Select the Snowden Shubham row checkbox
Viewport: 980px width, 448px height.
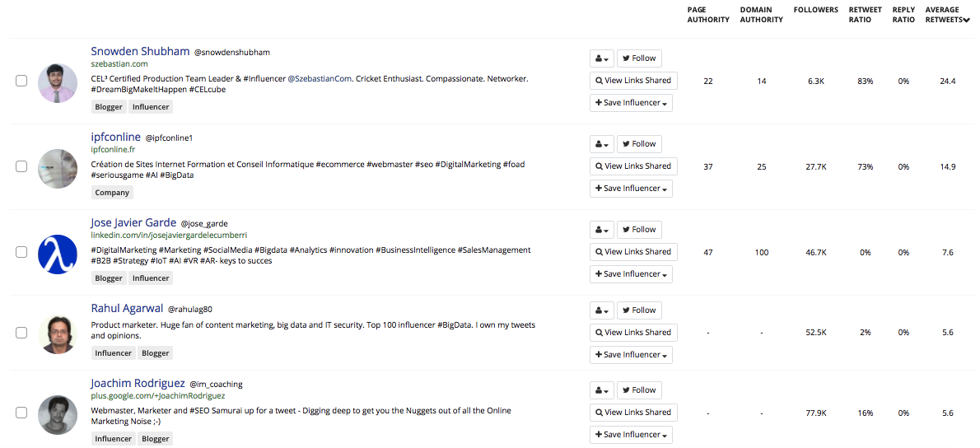point(21,81)
